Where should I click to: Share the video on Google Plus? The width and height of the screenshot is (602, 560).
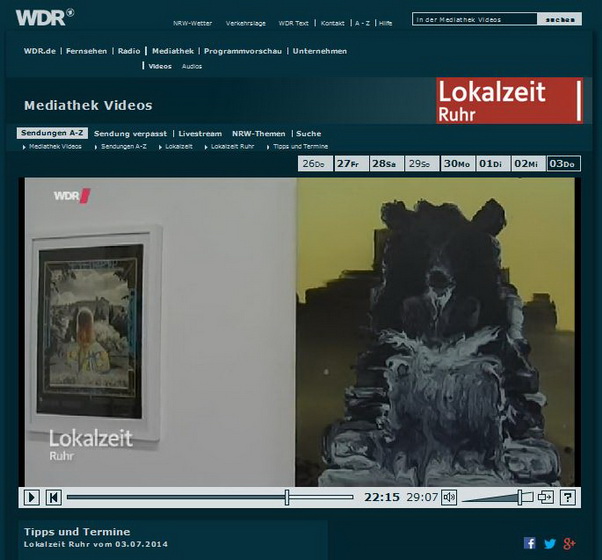[x=570, y=543]
